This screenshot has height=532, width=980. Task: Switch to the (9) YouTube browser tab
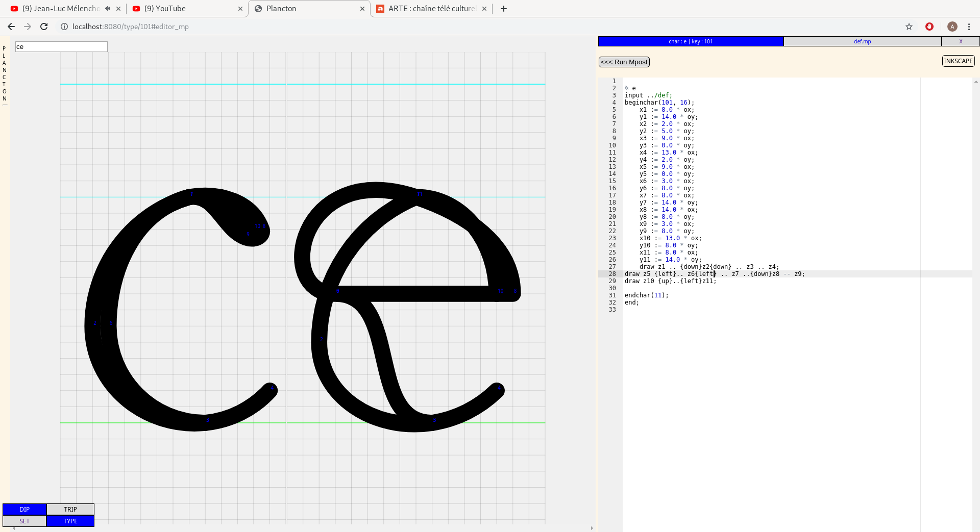click(x=184, y=9)
